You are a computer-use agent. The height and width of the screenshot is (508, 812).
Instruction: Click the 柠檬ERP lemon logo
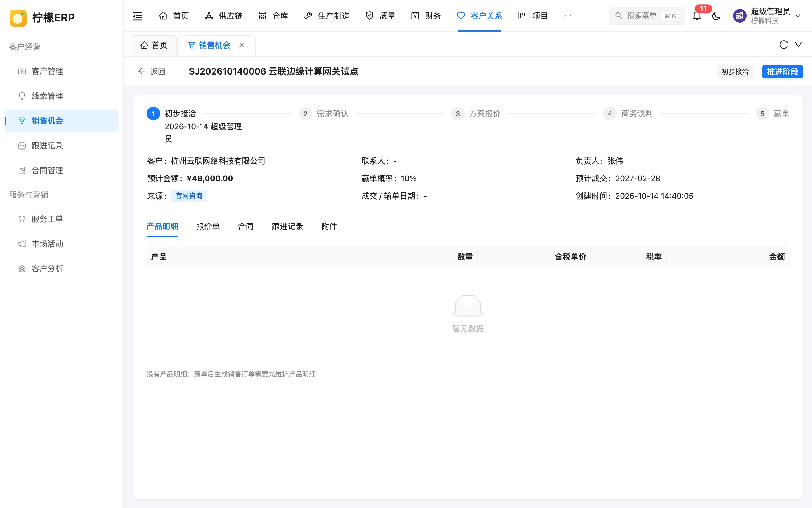(x=18, y=17)
